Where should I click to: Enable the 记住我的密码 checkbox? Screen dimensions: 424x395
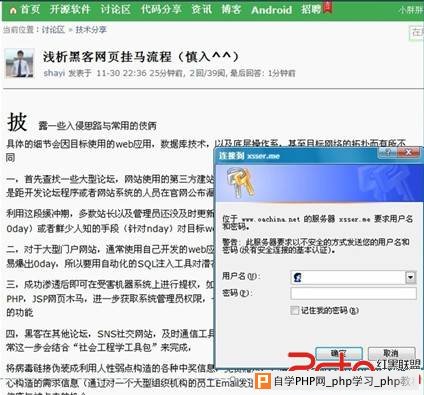(x=294, y=311)
